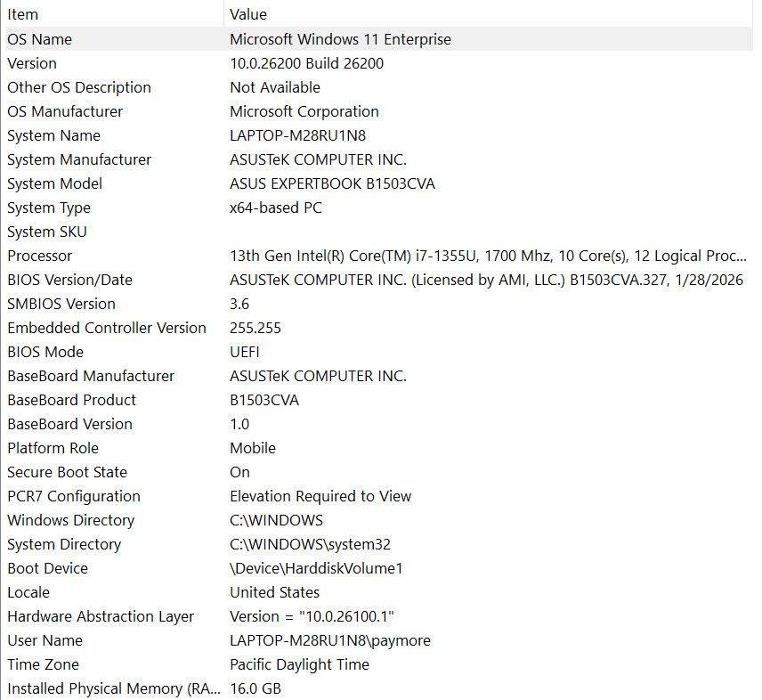This screenshot has height=700, width=762.
Task: Select the Embedded Controller Version row
Action: [x=107, y=328]
